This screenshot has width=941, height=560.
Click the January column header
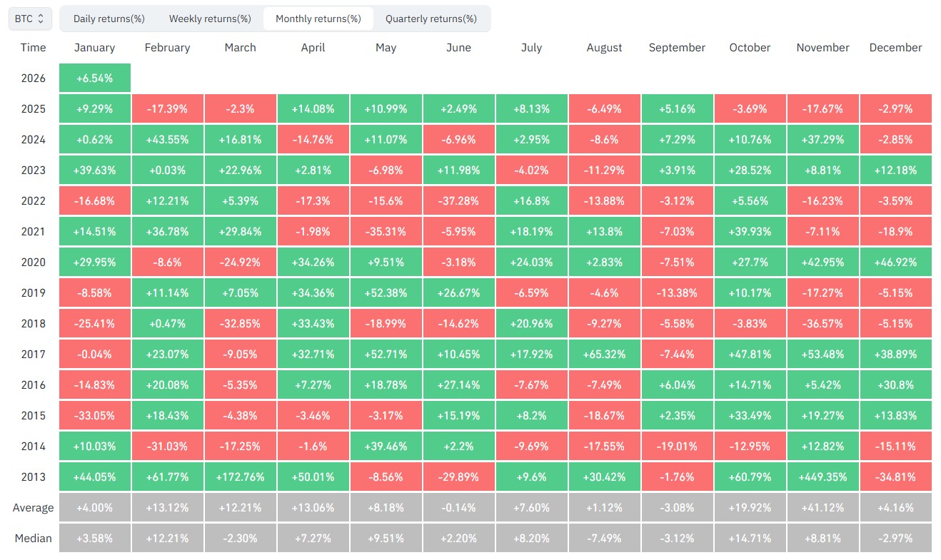(94, 48)
